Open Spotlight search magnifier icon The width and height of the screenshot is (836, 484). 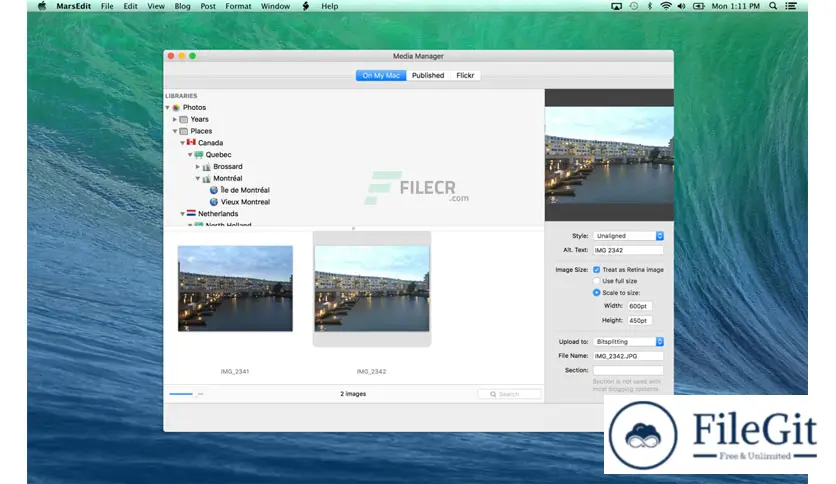point(773,6)
